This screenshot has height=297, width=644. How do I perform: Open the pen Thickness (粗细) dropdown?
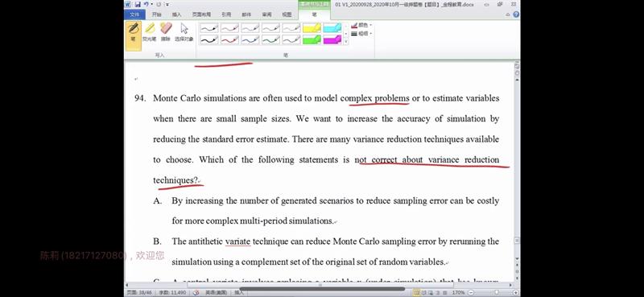pos(361,34)
